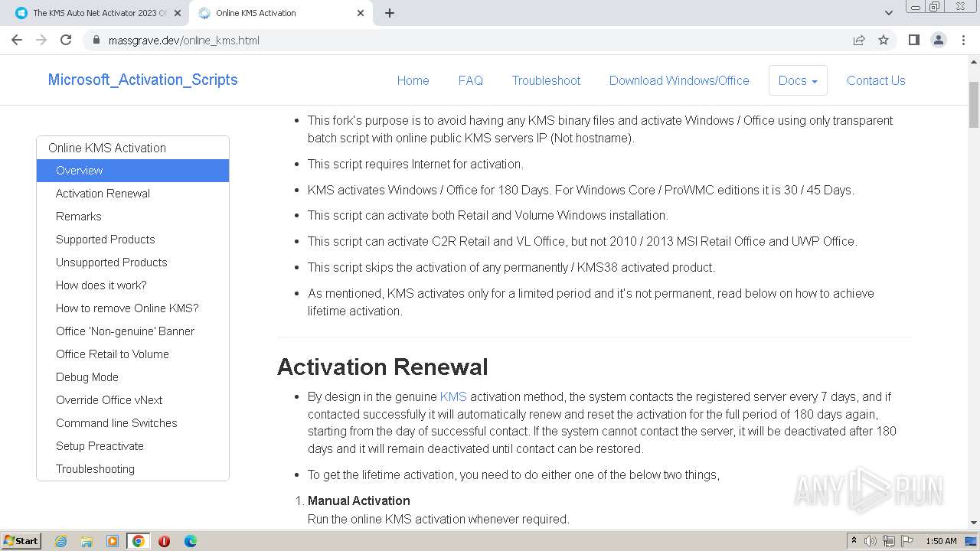980x551 pixels.
Task: Open the Contact Us link
Action: (x=876, y=80)
